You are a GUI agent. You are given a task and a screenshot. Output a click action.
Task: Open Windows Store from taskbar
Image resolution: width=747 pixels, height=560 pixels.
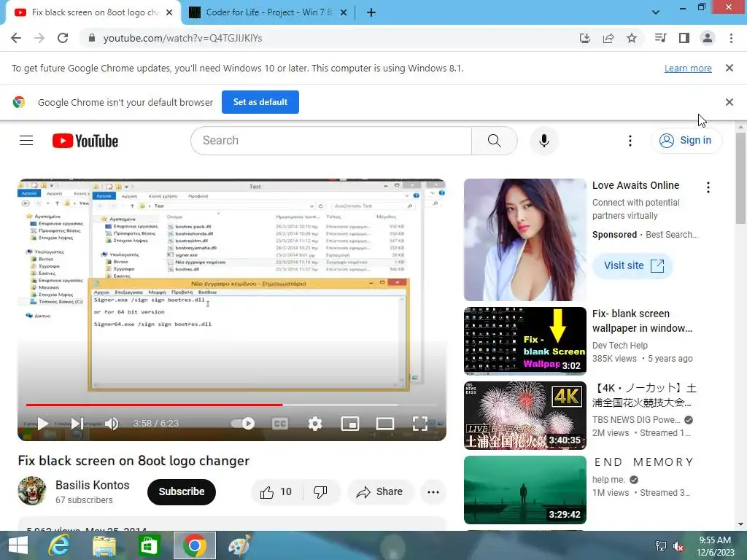point(149,545)
